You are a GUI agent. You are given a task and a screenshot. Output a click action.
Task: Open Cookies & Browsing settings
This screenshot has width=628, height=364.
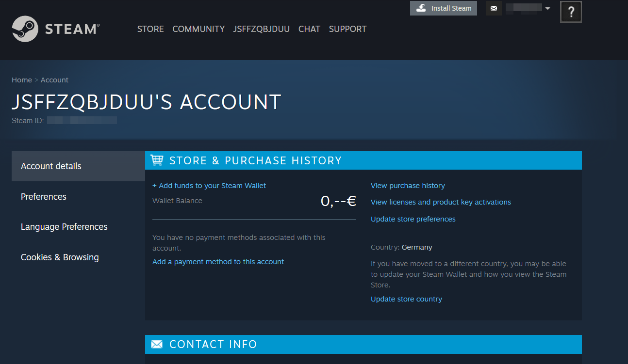pyautogui.click(x=60, y=257)
